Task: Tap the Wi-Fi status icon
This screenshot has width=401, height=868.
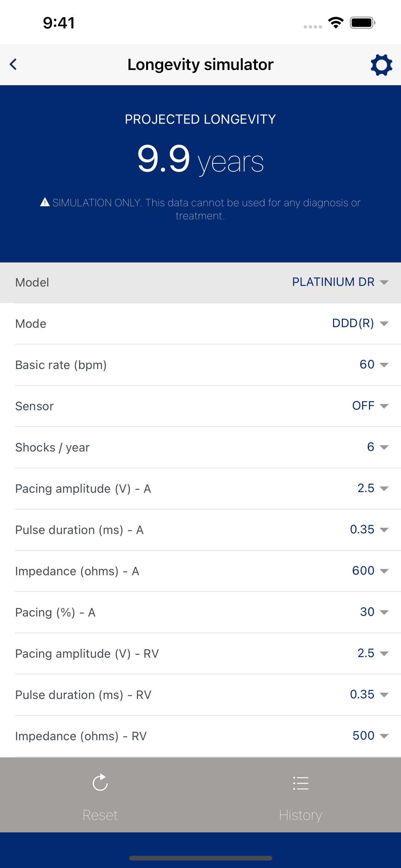Action: coord(336,22)
